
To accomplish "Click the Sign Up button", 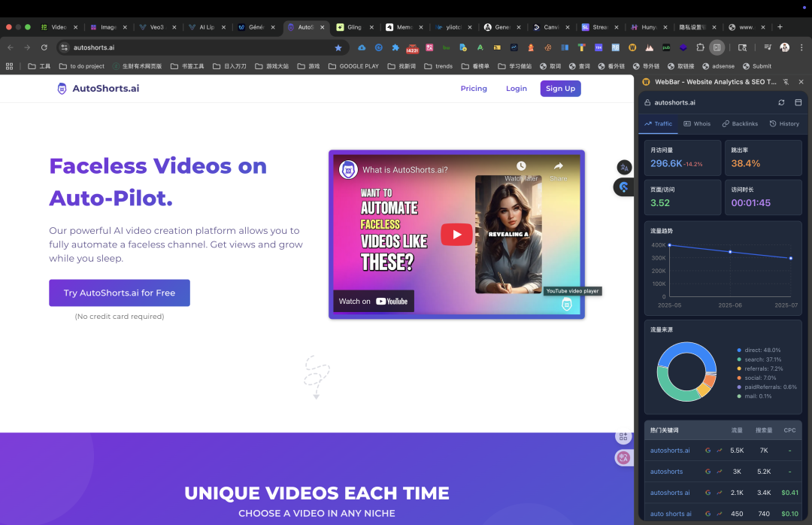I will [x=560, y=89].
